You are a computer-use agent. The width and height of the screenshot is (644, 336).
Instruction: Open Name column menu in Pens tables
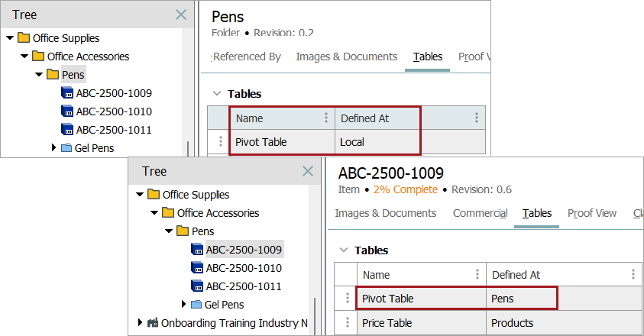(x=326, y=118)
